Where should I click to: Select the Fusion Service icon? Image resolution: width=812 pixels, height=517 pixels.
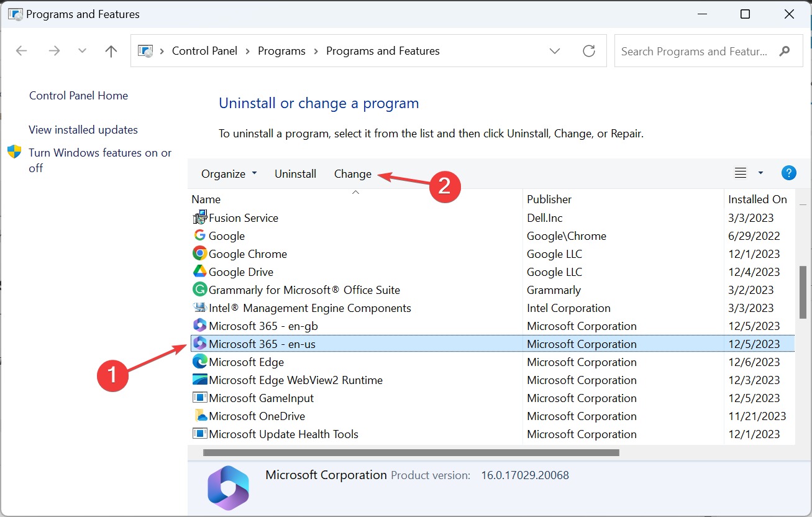[200, 218]
